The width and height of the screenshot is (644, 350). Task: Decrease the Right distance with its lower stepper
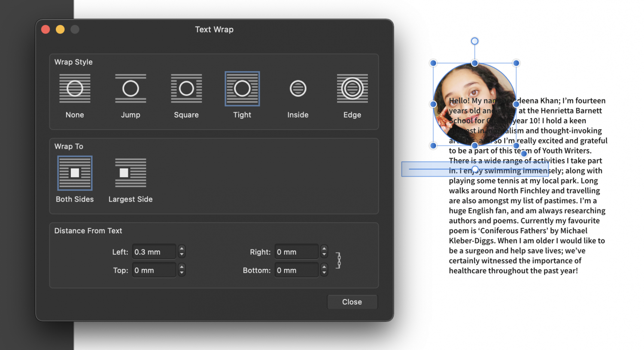[324, 254]
